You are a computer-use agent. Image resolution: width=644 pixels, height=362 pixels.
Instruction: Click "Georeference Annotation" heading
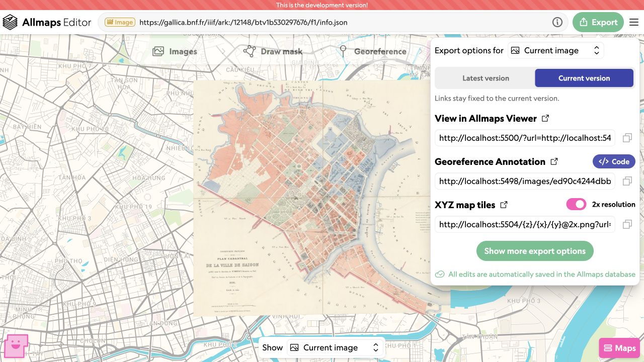tap(490, 162)
